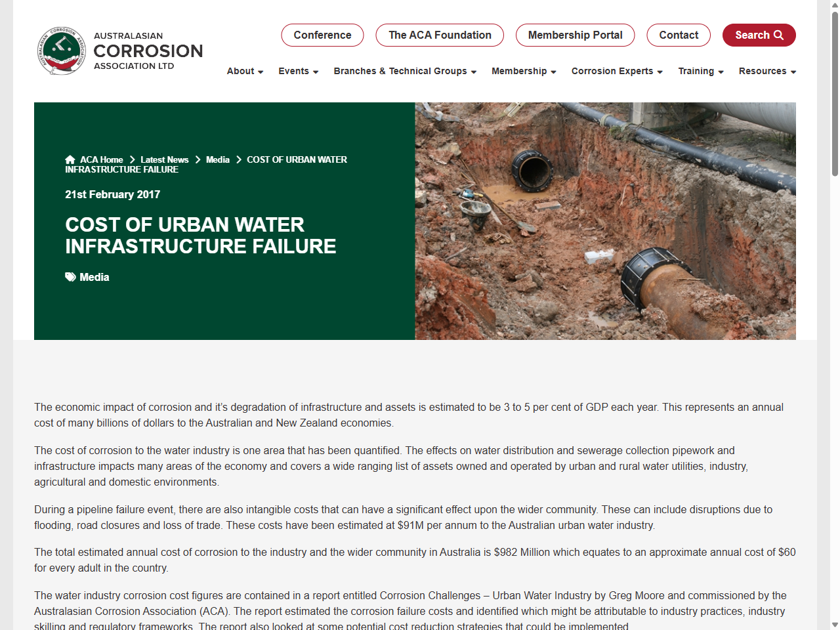840x630 pixels.
Task: Expand the Corrosion Experts menu
Action: (617, 71)
